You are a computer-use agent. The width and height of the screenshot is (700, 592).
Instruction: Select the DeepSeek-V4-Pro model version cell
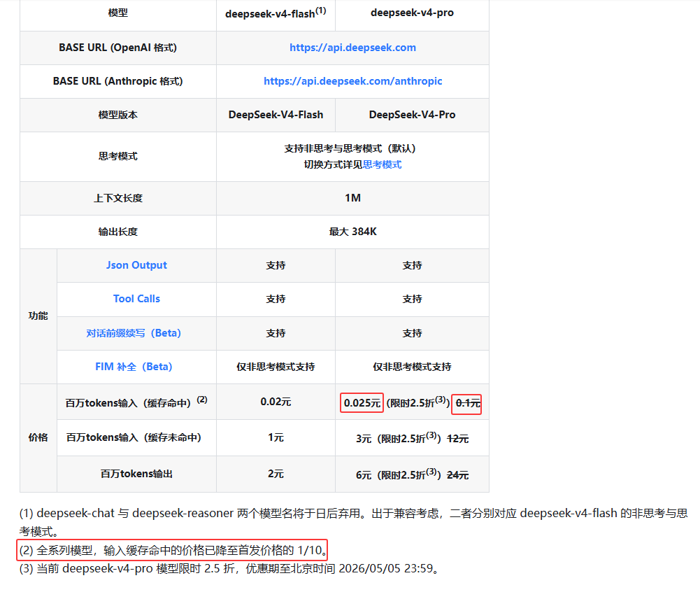412,115
